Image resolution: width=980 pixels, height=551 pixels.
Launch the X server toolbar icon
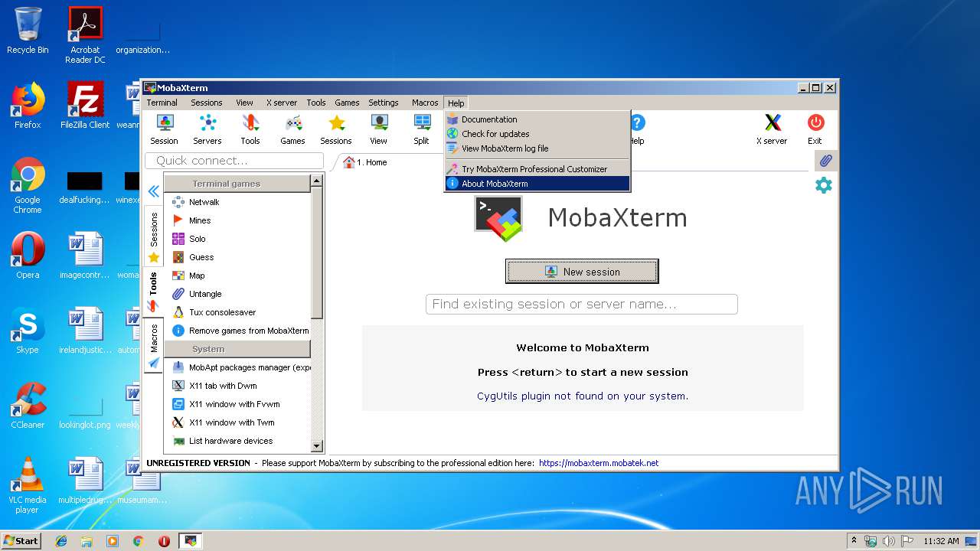click(x=772, y=129)
